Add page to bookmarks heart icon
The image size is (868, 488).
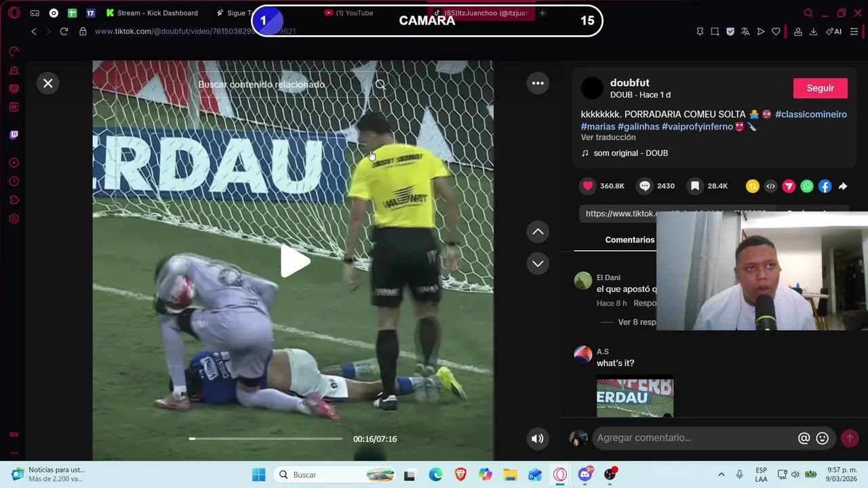coord(776,31)
